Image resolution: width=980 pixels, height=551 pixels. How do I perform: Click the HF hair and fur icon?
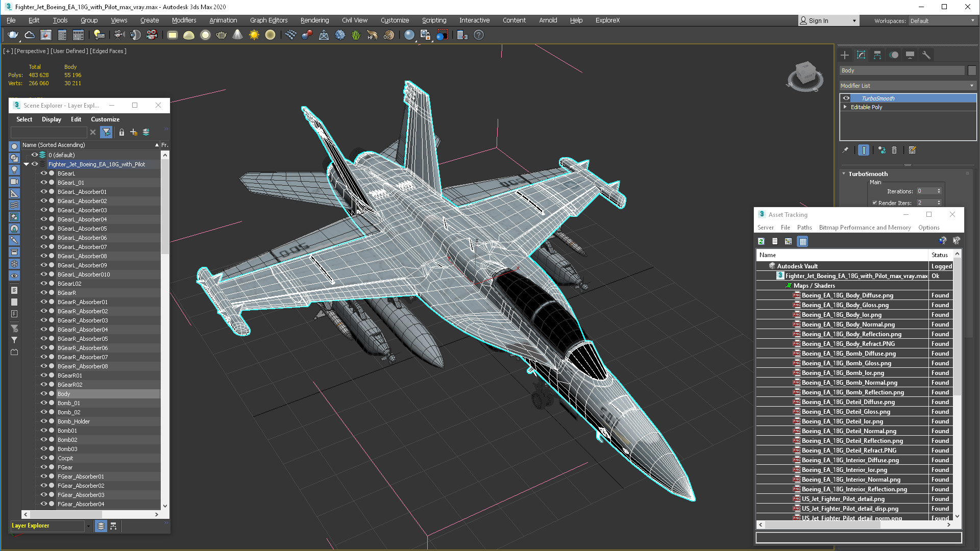(372, 35)
